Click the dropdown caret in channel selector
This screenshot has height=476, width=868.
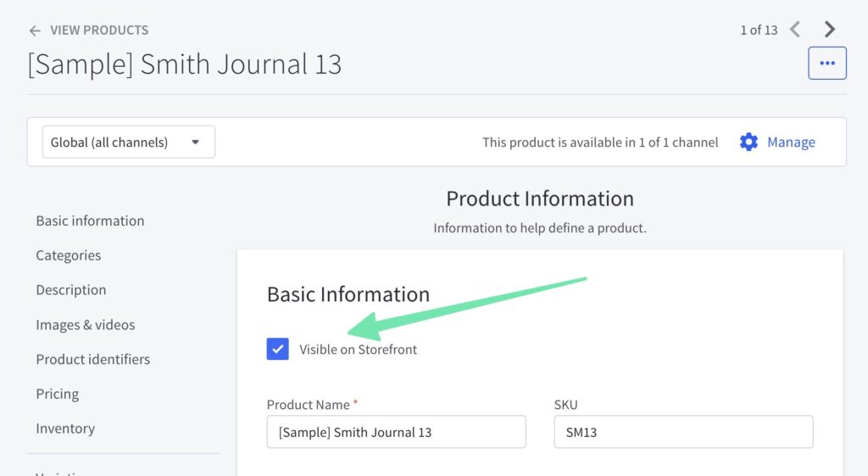195,142
